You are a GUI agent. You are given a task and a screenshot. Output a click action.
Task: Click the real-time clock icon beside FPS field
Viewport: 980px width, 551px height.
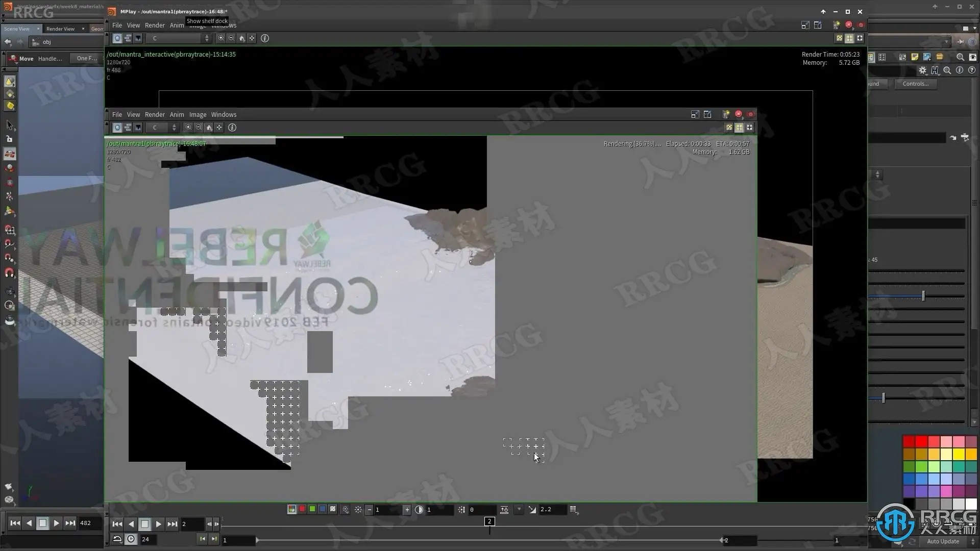tap(131, 539)
